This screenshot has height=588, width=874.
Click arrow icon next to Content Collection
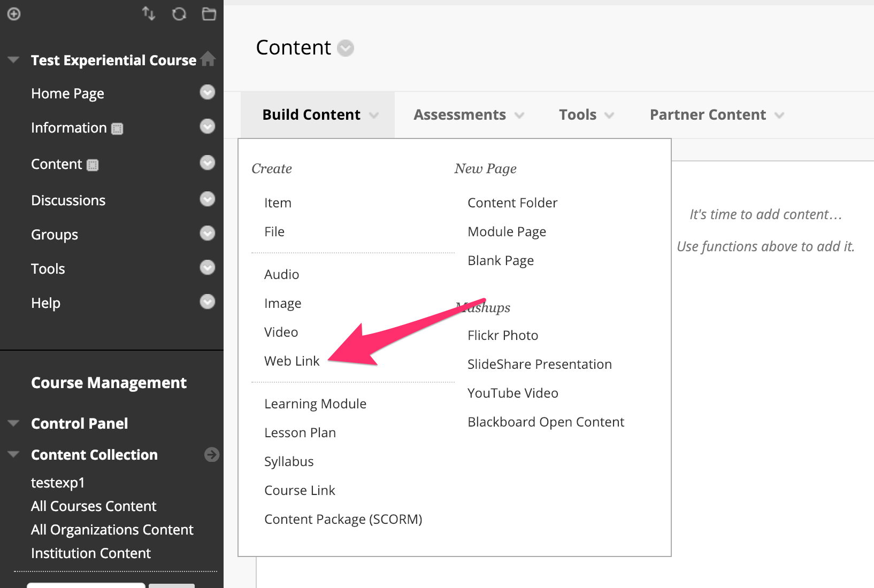[x=212, y=454]
